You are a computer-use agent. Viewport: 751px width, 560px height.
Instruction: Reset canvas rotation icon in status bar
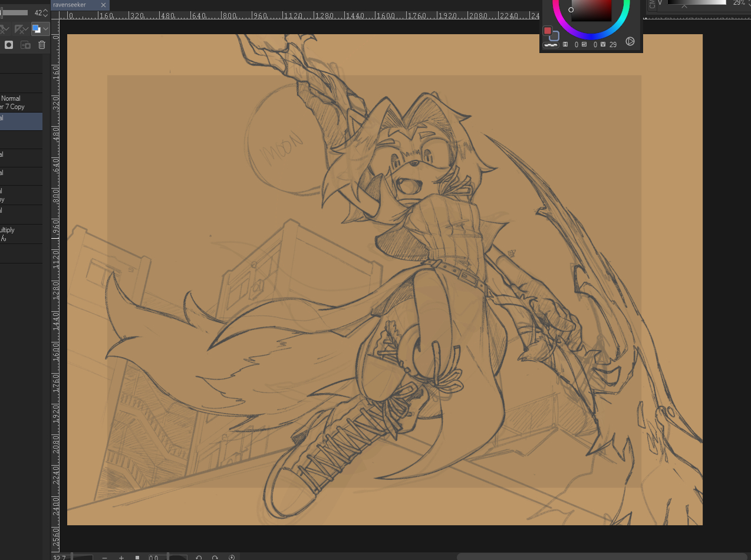click(x=232, y=557)
